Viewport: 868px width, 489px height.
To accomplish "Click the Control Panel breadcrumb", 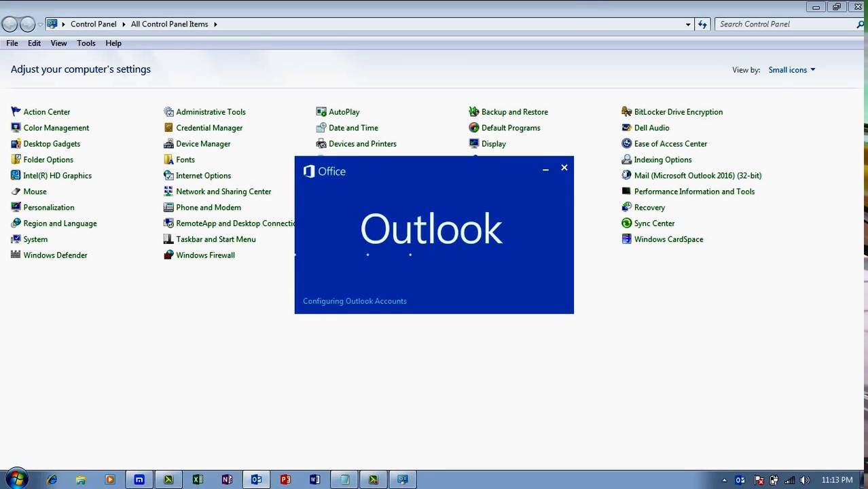I will pos(94,24).
